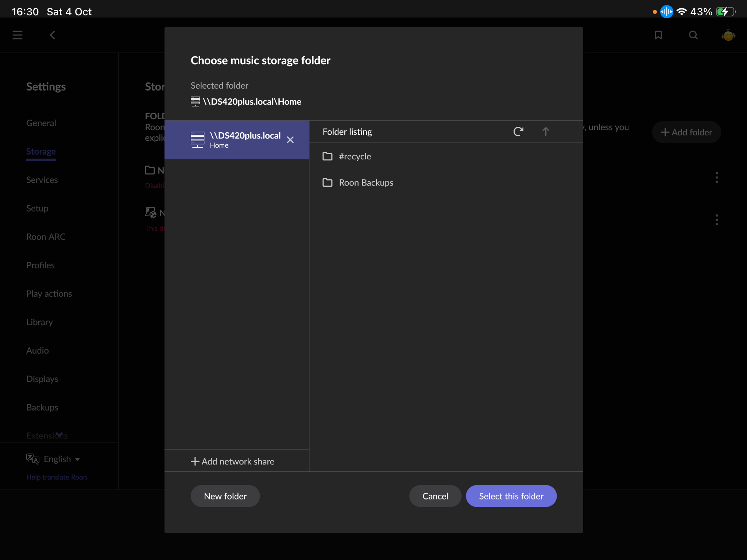Viewport: 747px width, 560px height.
Task: Open the #recycle folder
Action: point(355,156)
